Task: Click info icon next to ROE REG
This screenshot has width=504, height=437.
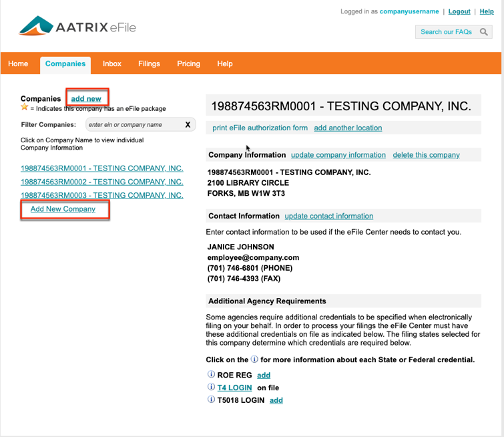Action: click(x=211, y=375)
